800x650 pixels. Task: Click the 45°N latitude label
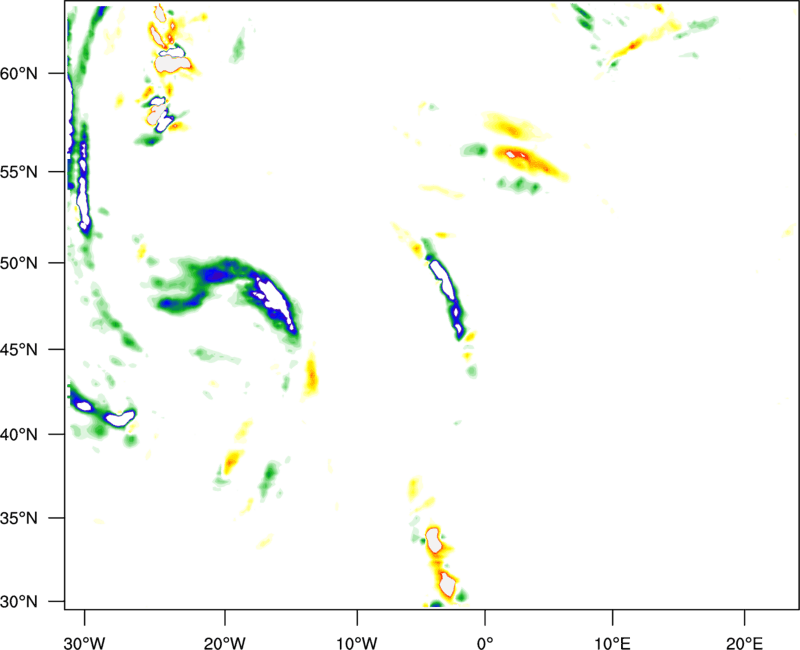pos(19,350)
